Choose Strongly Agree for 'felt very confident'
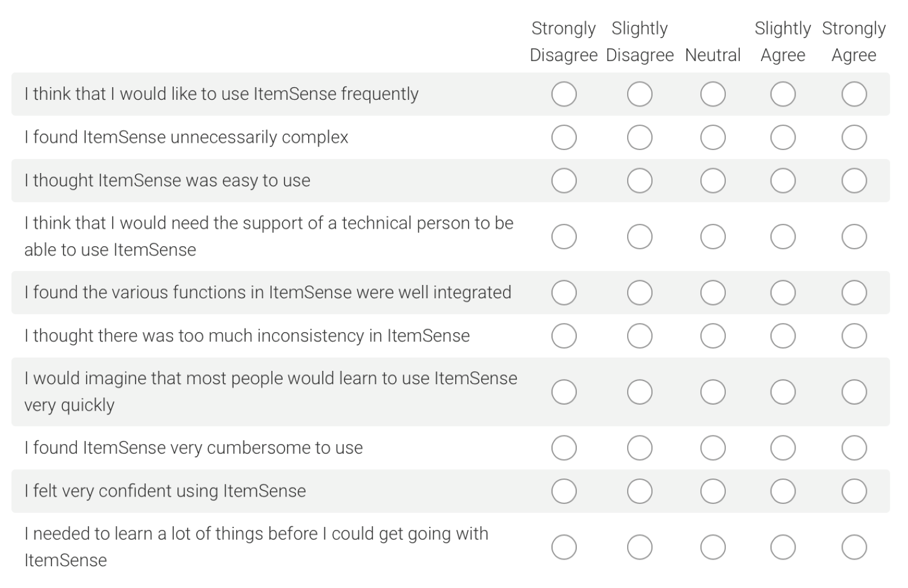The height and width of the screenshot is (588, 908). click(x=854, y=491)
